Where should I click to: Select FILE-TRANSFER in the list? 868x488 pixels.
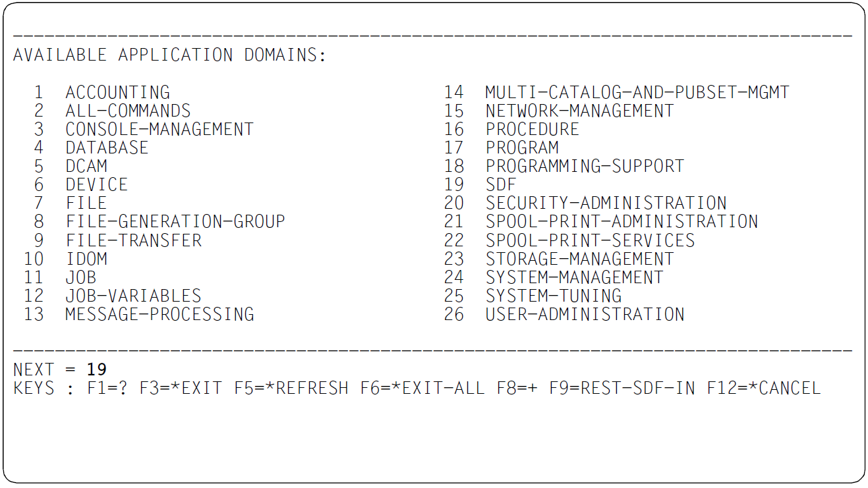pos(133,240)
